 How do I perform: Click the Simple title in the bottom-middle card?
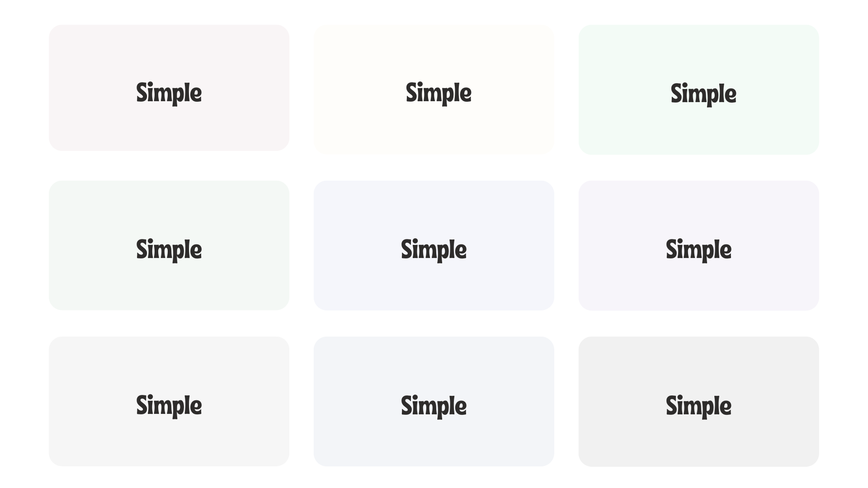coord(434,406)
